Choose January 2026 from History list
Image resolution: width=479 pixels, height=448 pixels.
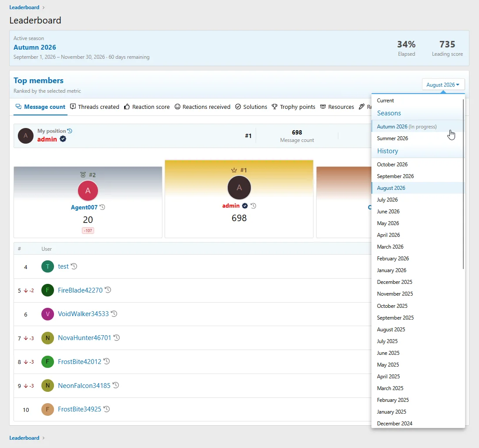[417, 270]
